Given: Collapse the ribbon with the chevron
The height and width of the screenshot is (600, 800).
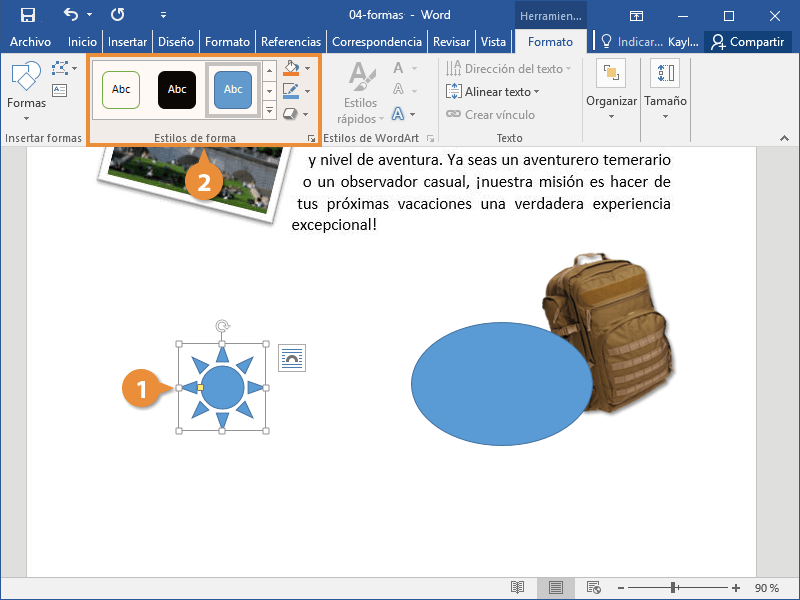Looking at the screenshot, I should click(784, 138).
